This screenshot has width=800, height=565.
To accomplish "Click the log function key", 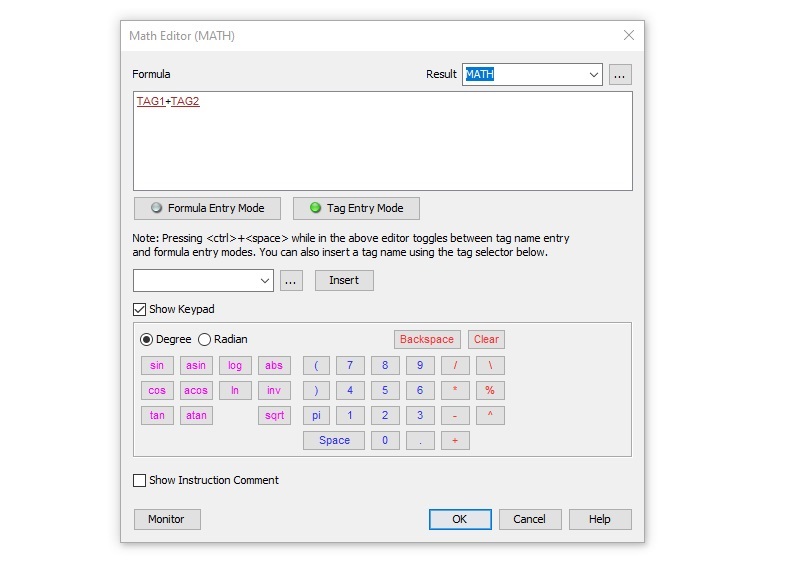I will [235, 365].
